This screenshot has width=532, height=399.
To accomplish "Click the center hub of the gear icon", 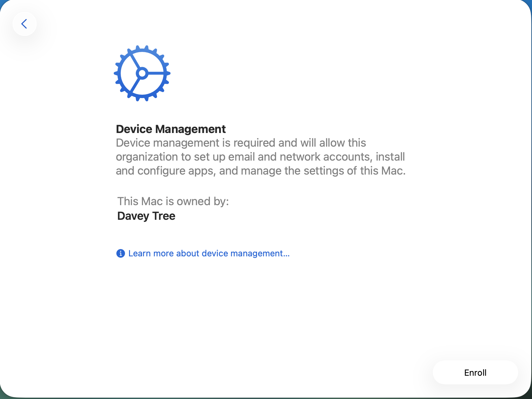I will pyautogui.click(x=142, y=73).
